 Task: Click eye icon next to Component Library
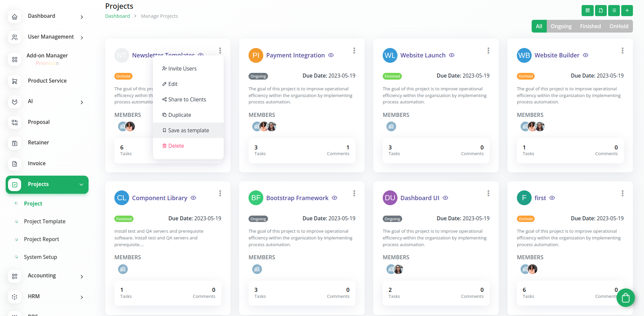point(193,198)
